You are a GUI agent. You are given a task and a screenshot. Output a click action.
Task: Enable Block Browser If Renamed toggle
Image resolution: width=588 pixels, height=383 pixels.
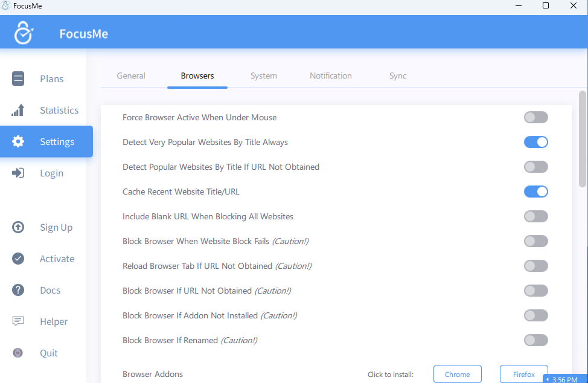pos(535,340)
